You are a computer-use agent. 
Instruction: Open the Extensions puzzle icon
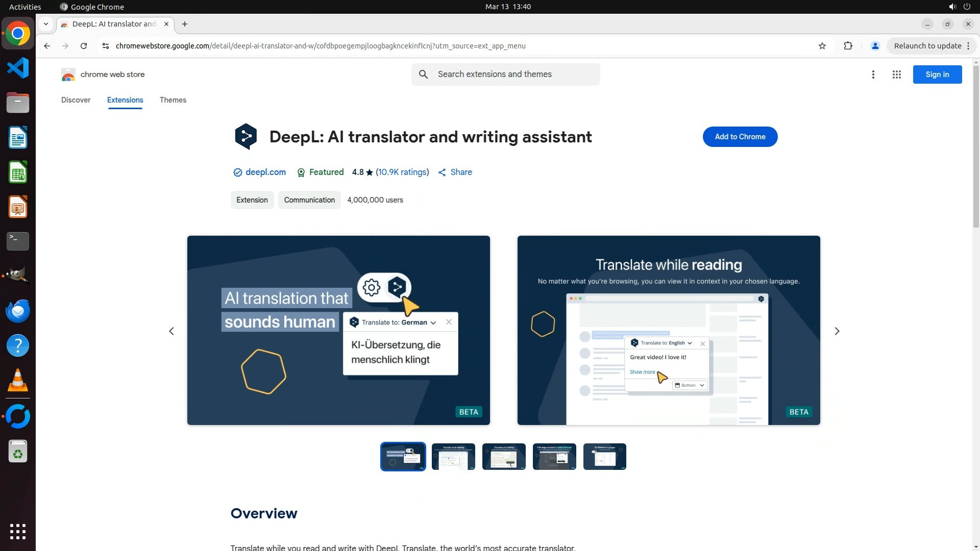[848, 46]
